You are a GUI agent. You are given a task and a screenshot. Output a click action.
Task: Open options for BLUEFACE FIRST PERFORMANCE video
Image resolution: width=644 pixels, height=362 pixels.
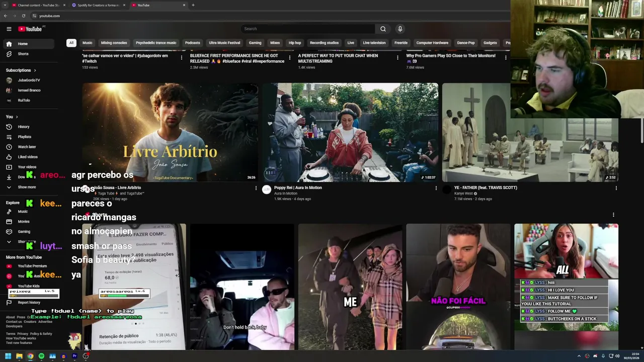289,58
